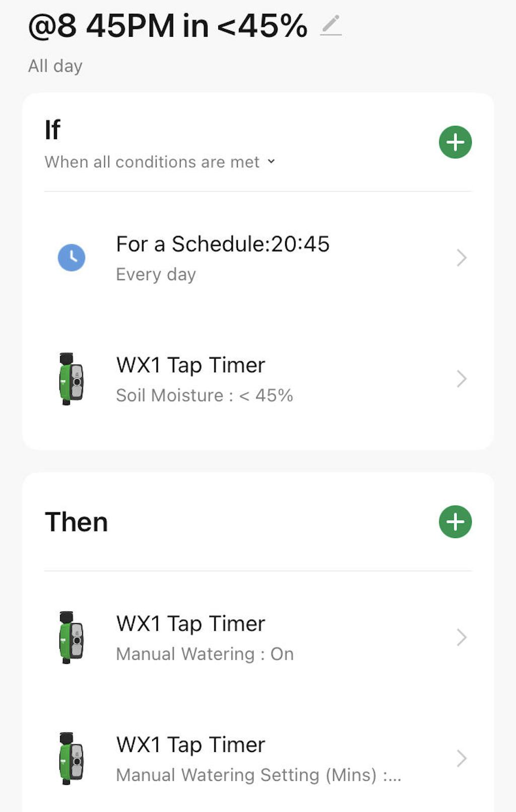Open the "Soil Moisture : < 45%" condition

click(204, 395)
